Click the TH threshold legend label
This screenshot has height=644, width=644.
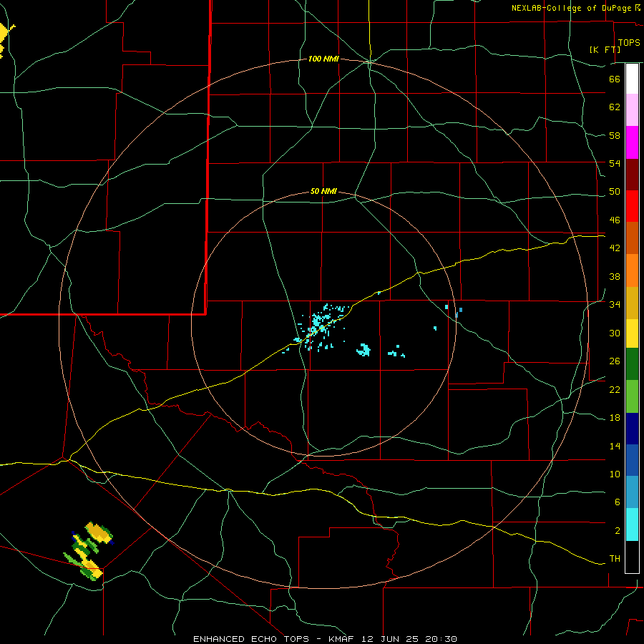[x=615, y=559]
